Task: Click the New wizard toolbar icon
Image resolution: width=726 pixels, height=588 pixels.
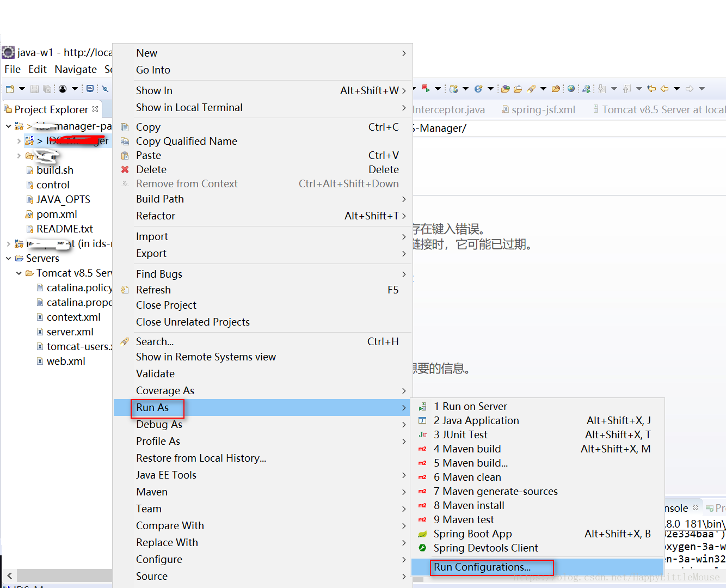Action: coord(10,89)
